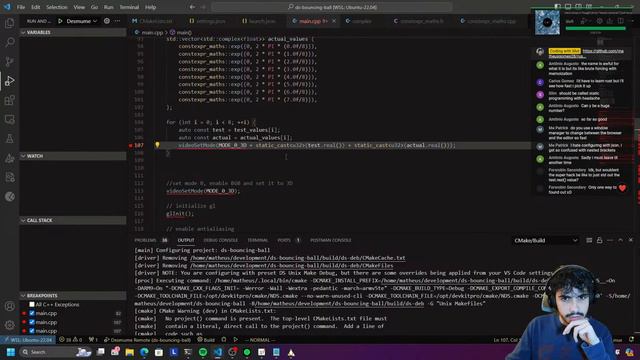Collapse the VARIABLES section
The height and width of the screenshot is (360, 640).
tap(73, 32)
